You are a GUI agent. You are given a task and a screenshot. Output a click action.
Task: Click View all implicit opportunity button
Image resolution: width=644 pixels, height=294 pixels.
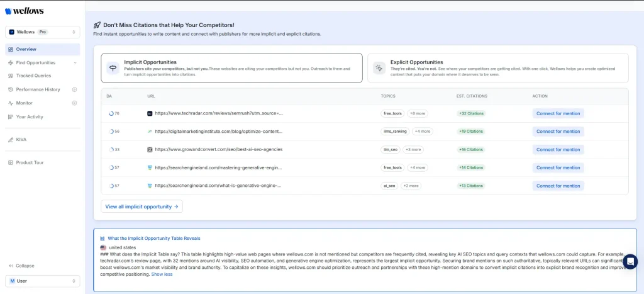(x=142, y=206)
